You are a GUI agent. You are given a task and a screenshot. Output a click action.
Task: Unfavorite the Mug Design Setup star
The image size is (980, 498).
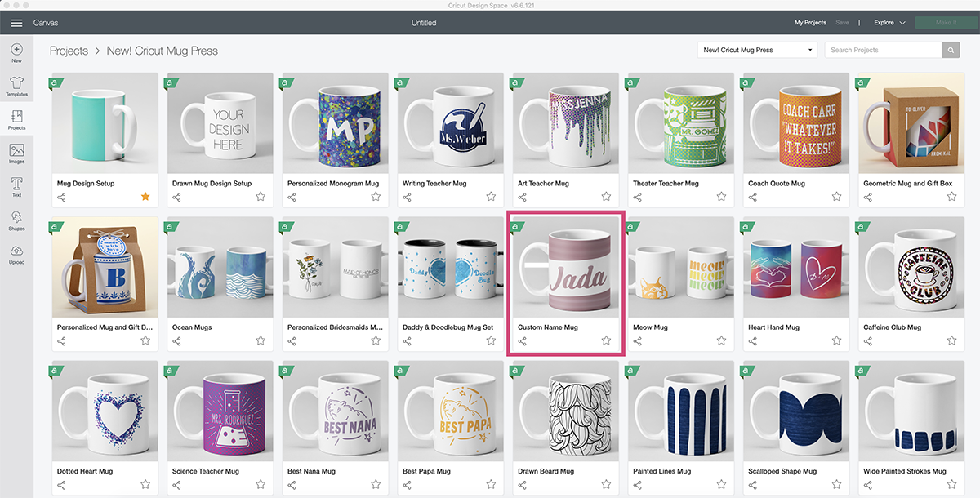coord(145,197)
